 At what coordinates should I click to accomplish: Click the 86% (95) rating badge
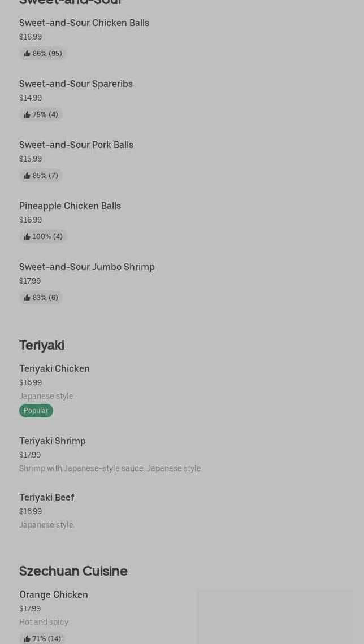point(43,54)
